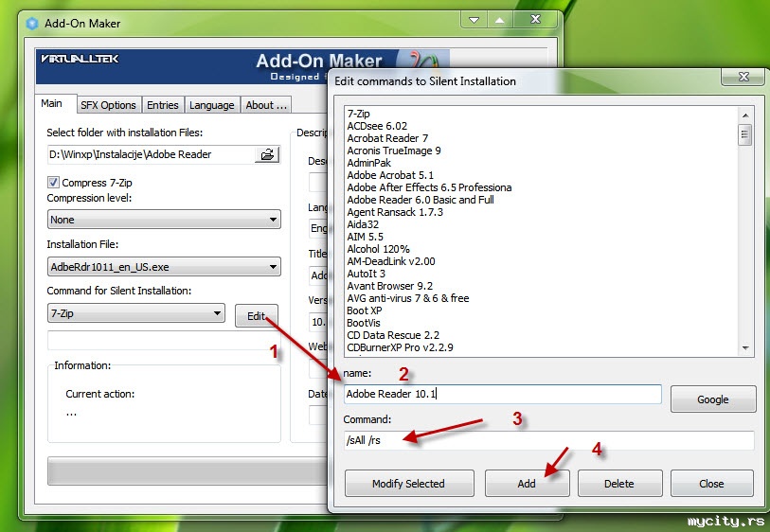Click the Add-On Maker title bar app icon
Image resolution: width=770 pixels, height=532 pixels.
point(32,23)
